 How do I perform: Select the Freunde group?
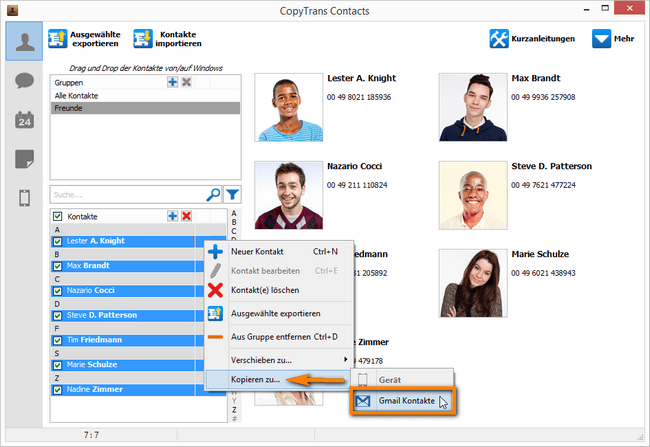click(x=145, y=108)
